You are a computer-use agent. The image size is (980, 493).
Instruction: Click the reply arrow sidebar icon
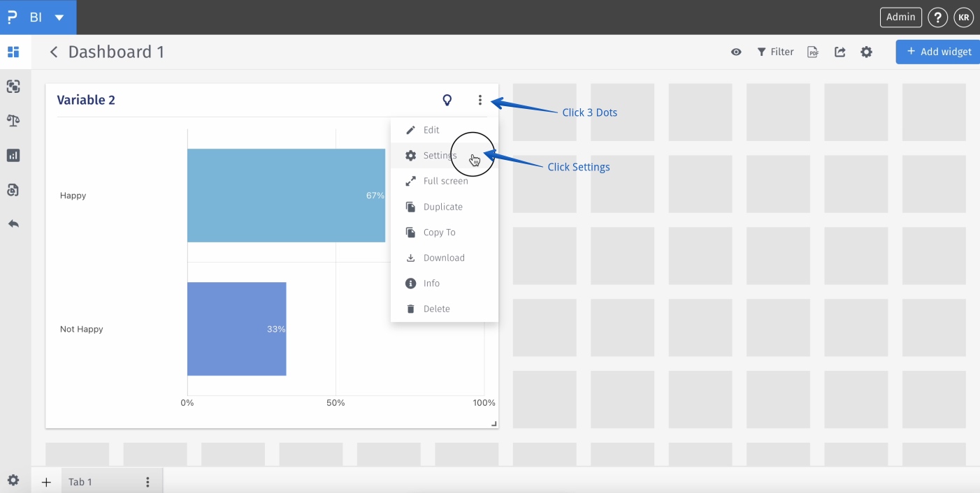click(x=13, y=224)
